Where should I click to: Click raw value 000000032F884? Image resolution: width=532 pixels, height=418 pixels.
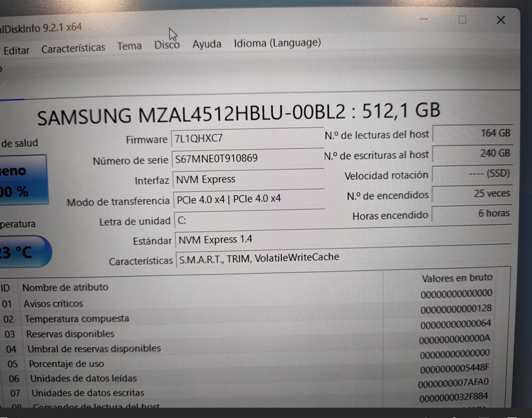(454, 398)
